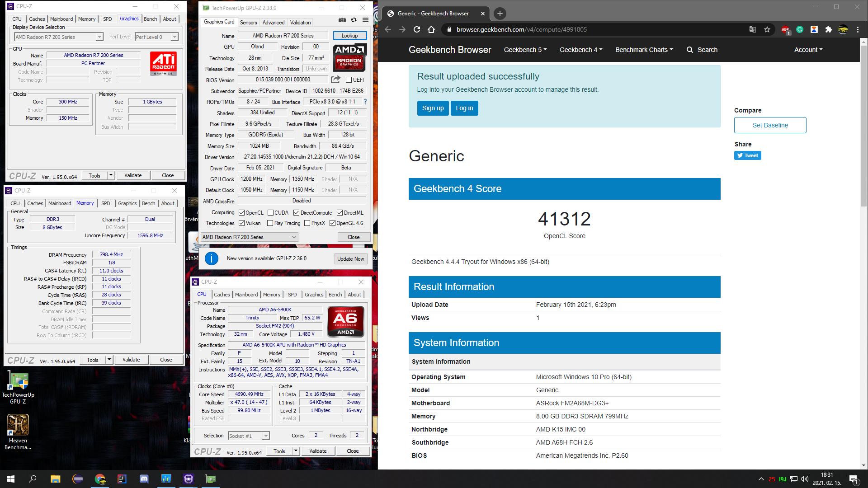The width and height of the screenshot is (868, 488).
Task: Toggle the Ray Tracing checkbox
Action: [270, 223]
